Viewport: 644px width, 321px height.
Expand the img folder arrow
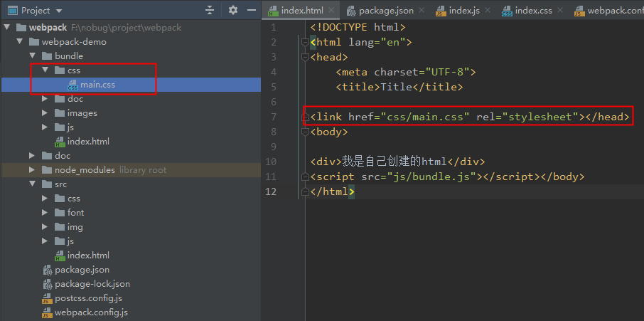[x=45, y=227]
